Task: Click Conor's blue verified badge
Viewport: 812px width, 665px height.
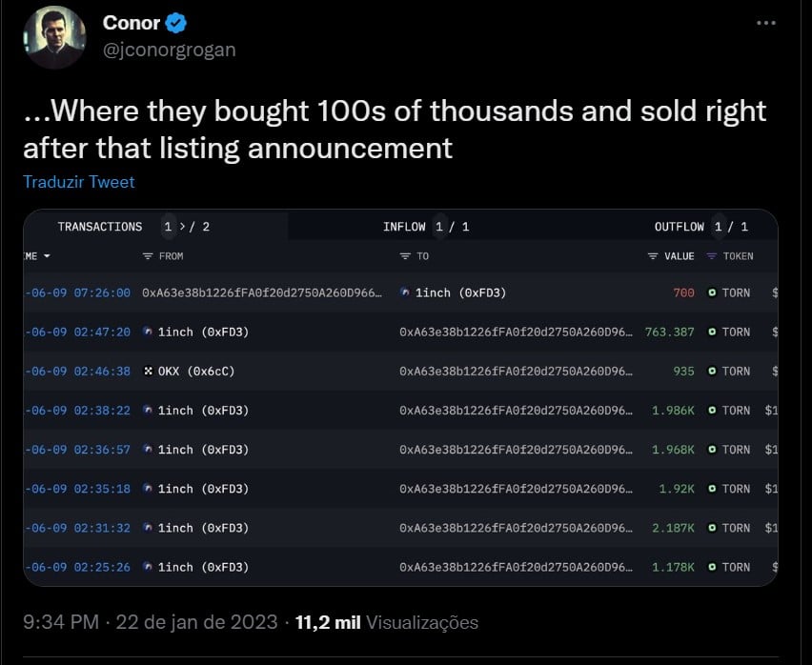Action: pos(176,23)
